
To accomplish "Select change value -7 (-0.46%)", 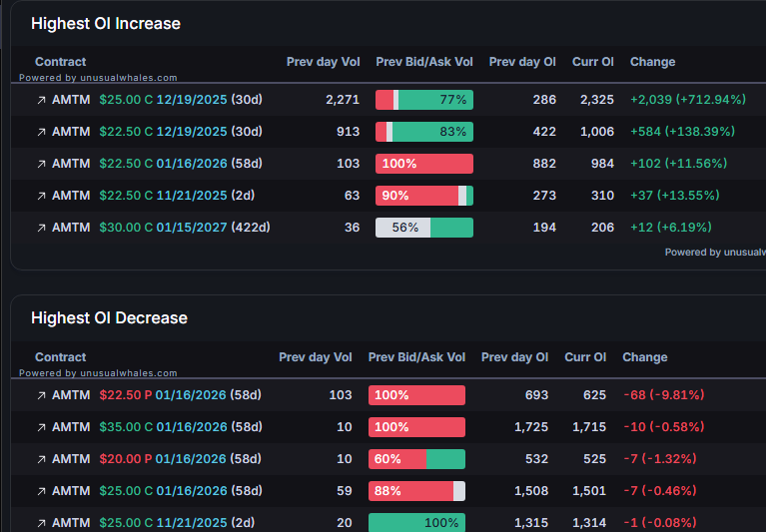I will (x=660, y=491).
